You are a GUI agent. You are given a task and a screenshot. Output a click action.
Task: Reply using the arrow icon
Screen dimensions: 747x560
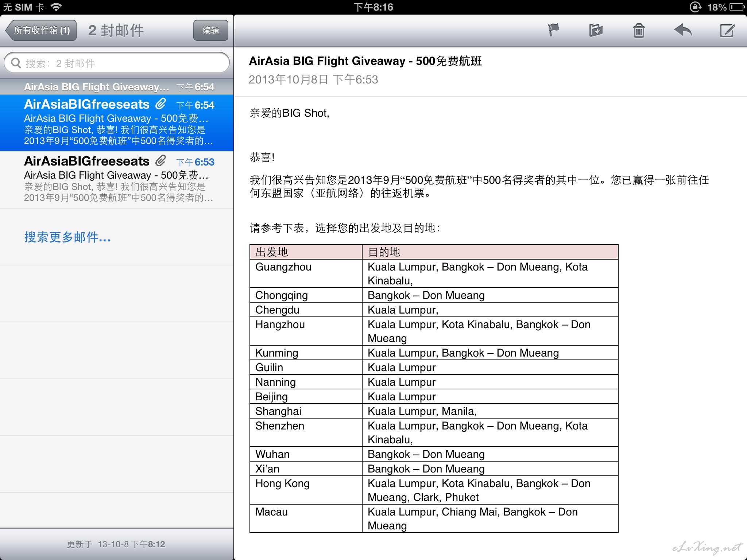[683, 30]
